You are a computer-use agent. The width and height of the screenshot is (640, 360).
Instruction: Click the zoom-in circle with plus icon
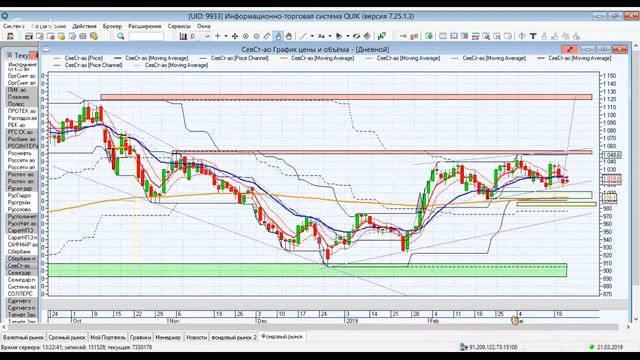point(246,36)
